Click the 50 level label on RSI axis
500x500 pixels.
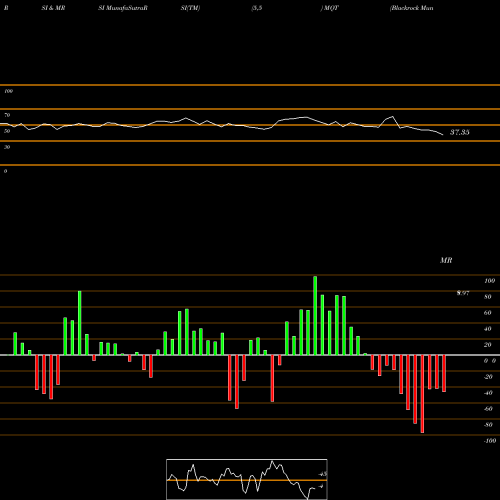coord(7,131)
